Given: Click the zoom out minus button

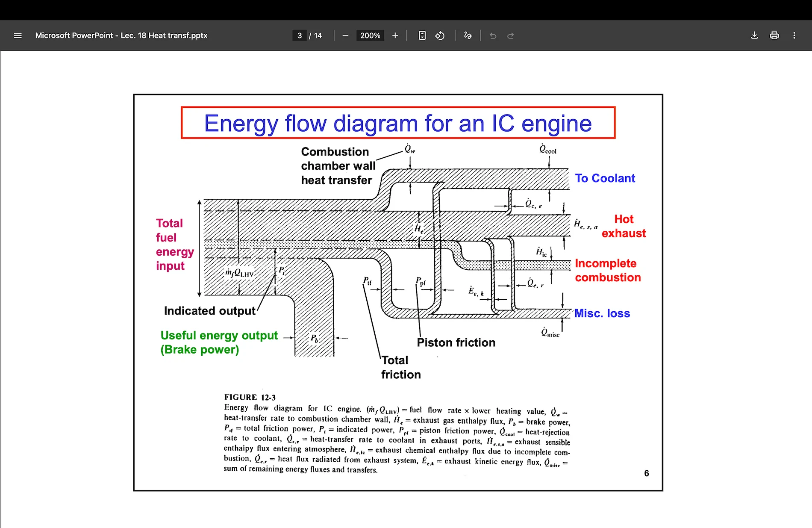Looking at the screenshot, I should [345, 35].
